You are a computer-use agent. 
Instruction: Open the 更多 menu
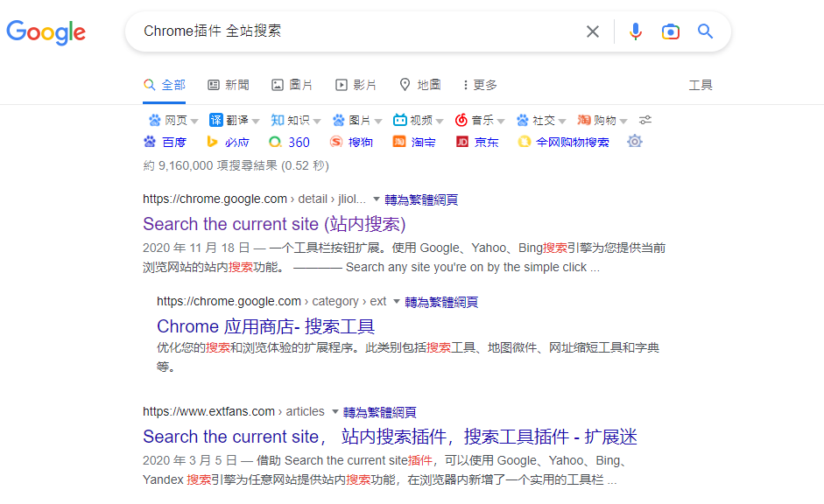(x=481, y=85)
